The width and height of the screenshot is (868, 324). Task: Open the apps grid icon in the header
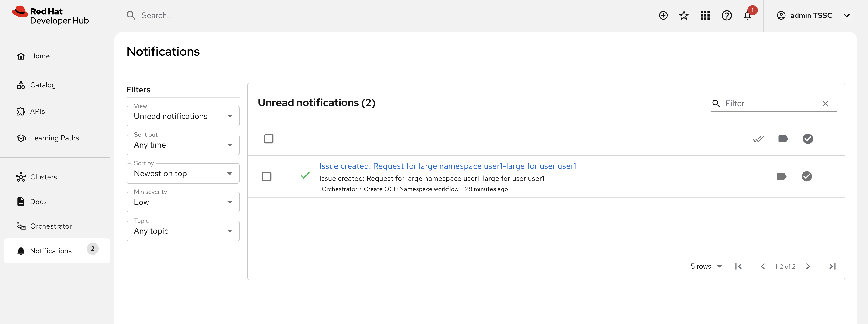(x=705, y=15)
